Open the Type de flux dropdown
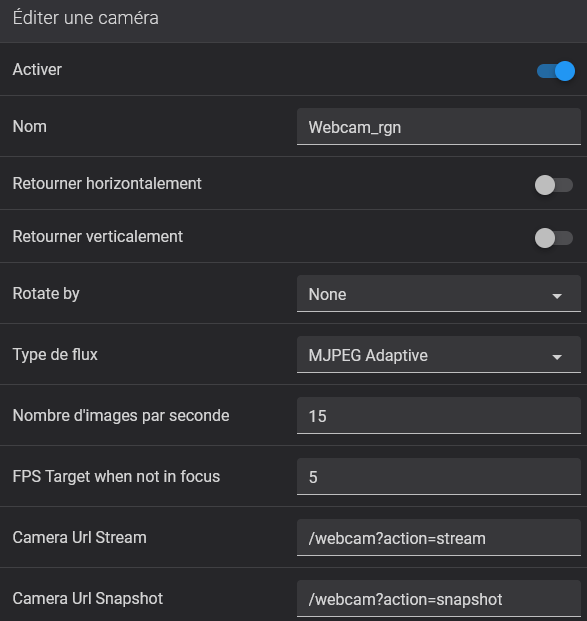The width and height of the screenshot is (587, 621). coord(439,354)
